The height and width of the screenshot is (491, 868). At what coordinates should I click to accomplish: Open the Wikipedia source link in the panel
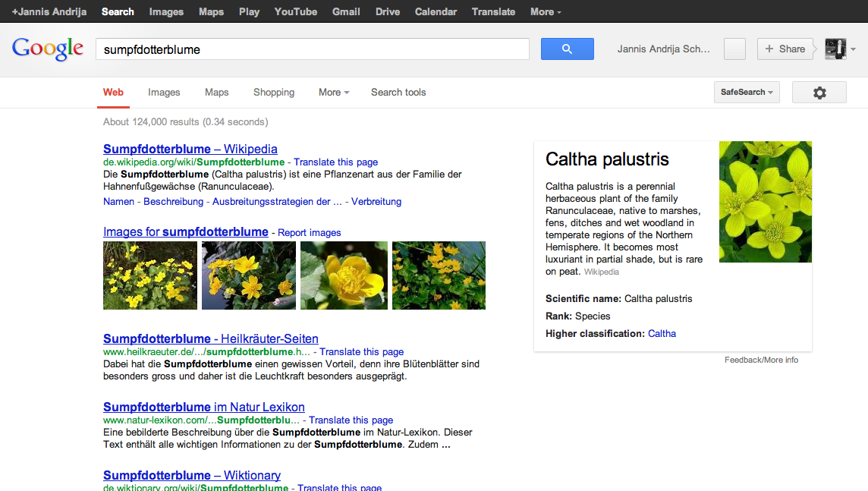[x=601, y=272]
